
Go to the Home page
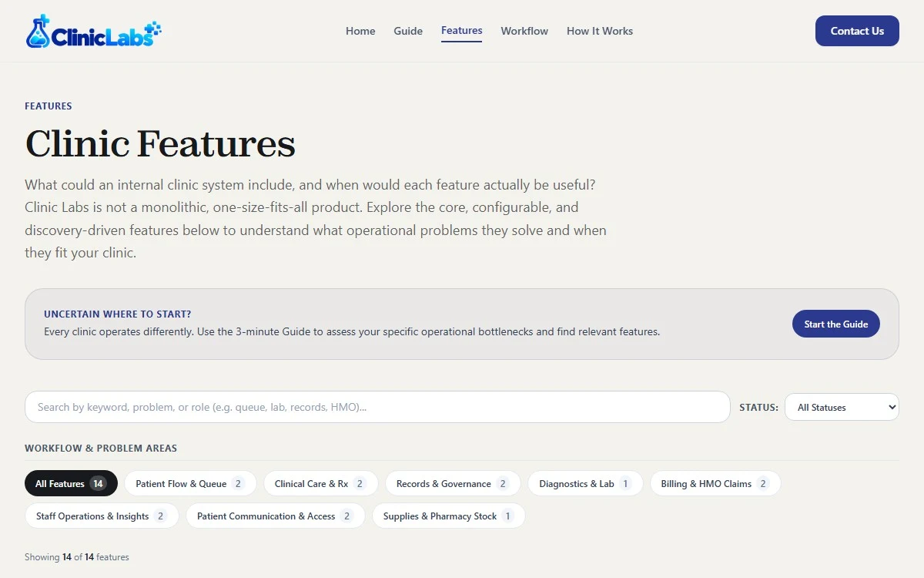coord(360,31)
